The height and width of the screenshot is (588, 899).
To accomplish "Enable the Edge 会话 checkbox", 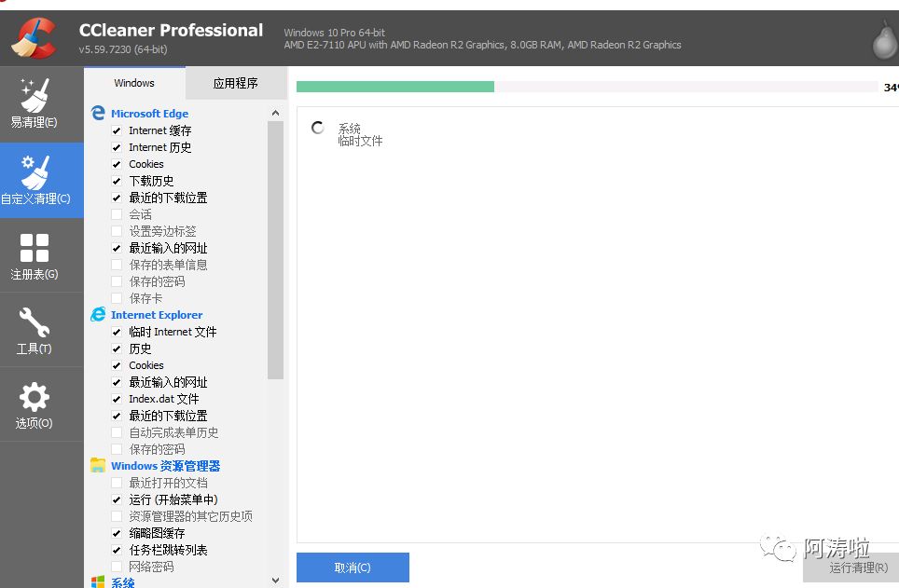I will pyautogui.click(x=117, y=214).
